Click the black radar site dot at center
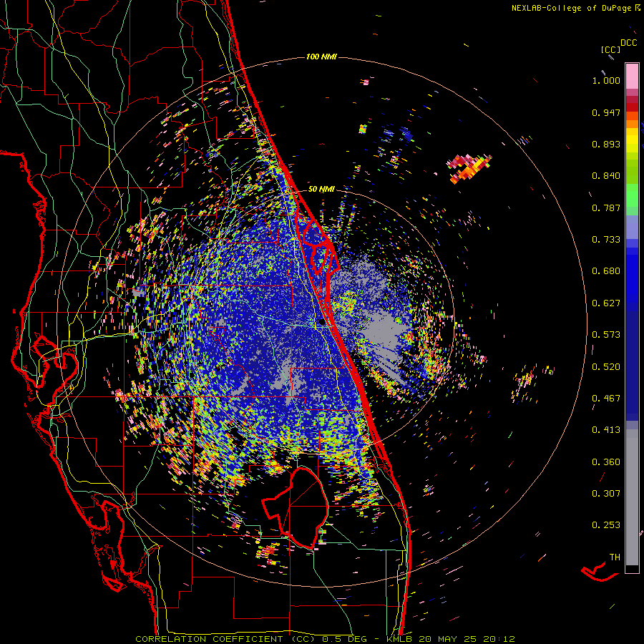The width and height of the screenshot is (644, 644). tap(321, 322)
